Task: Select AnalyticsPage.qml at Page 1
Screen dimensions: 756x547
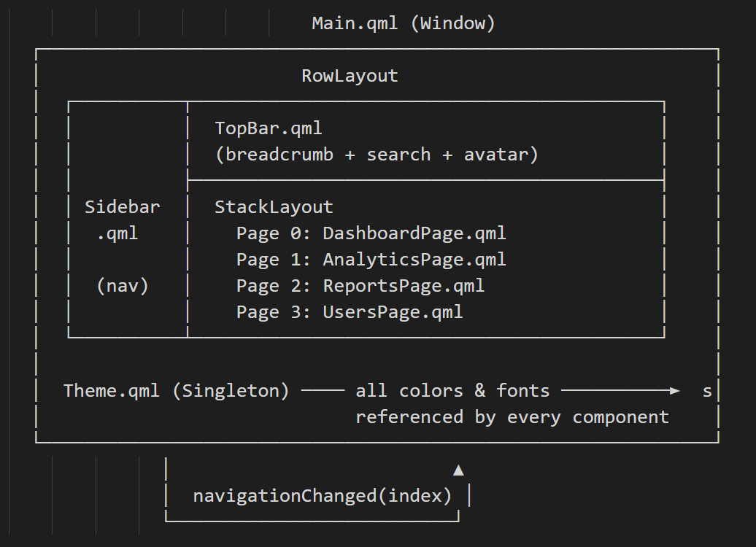Action: (371, 259)
